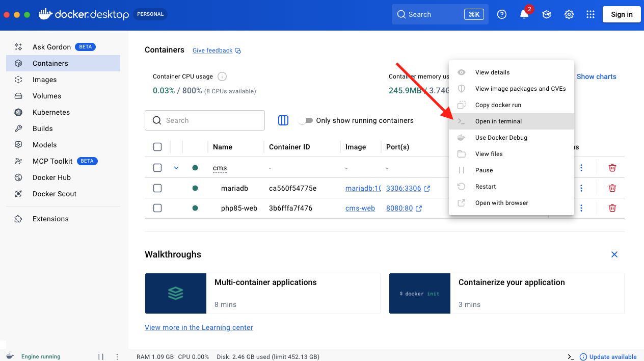Viewport: 644px width, 361px height.
Task: Open the terminal icon in status bar
Action: pos(571,356)
